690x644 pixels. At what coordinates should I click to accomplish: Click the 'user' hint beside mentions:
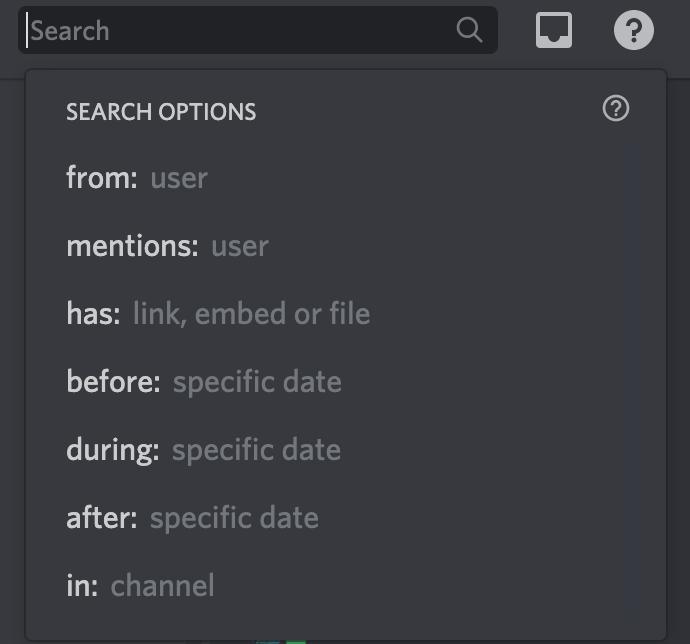(240, 247)
